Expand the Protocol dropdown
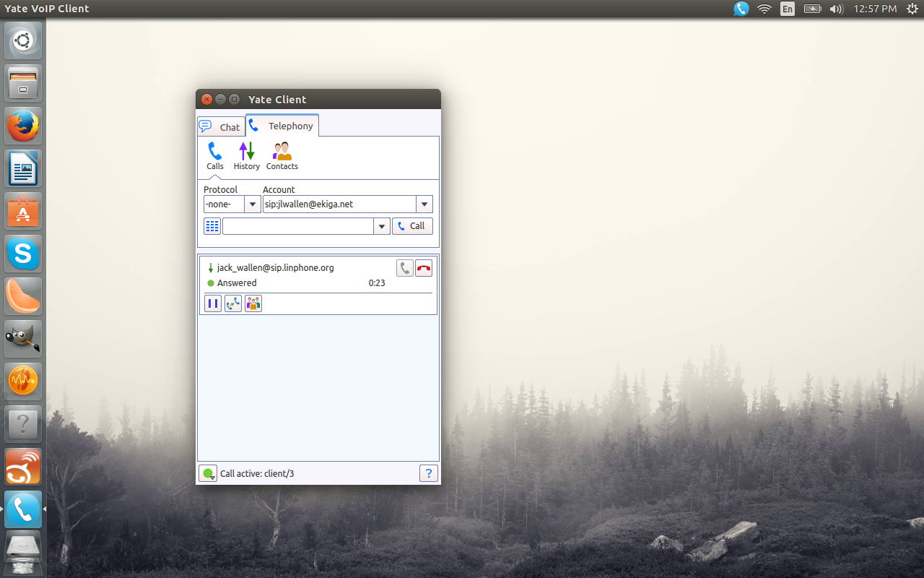The width and height of the screenshot is (924, 578). point(253,204)
